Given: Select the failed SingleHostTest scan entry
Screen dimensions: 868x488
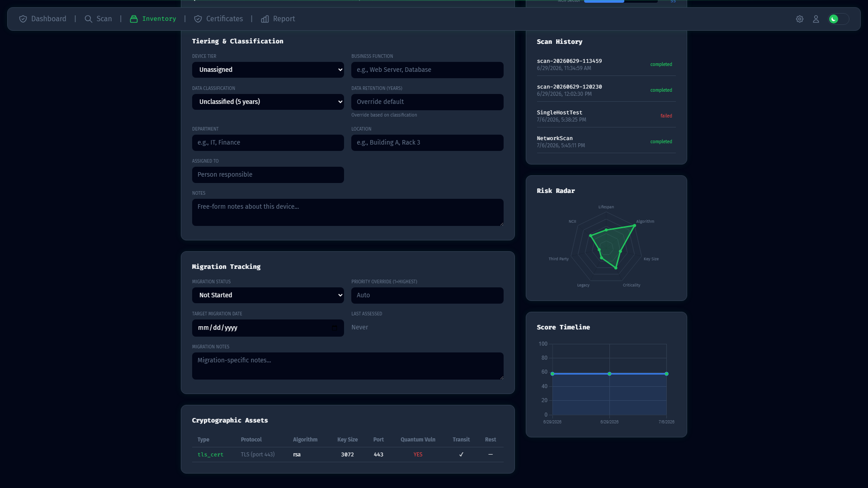Looking at the screenshot, I should coord(606,116).
